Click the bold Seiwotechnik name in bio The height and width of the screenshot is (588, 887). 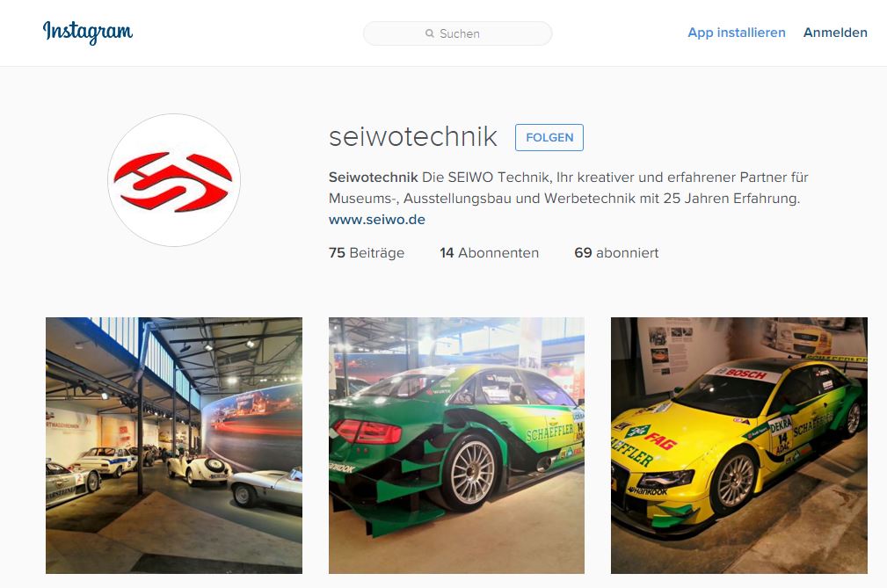[x=374, y=177]
